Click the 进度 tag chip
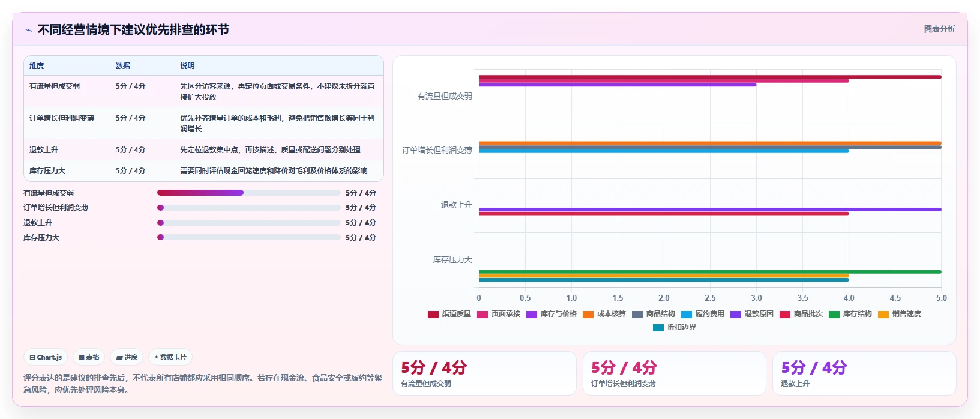The height and width of the screenshot is (419, 980). (127, 357)
